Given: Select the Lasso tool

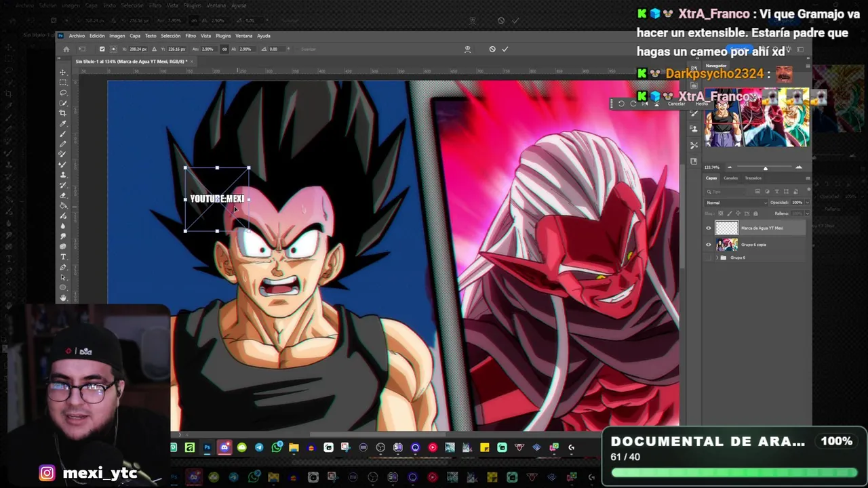Looking at the screenshot, I should click(63, 93).
